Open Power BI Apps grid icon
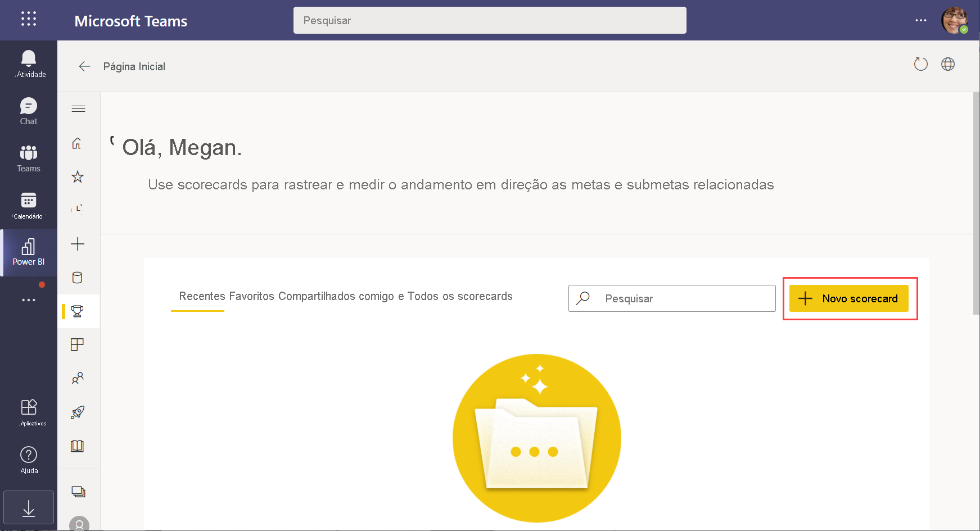This screenshot has height=531, width=980. (x=78, y=344)
